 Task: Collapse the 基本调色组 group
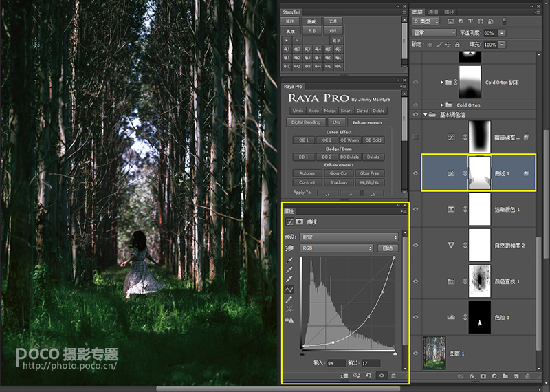click(426, 115)
